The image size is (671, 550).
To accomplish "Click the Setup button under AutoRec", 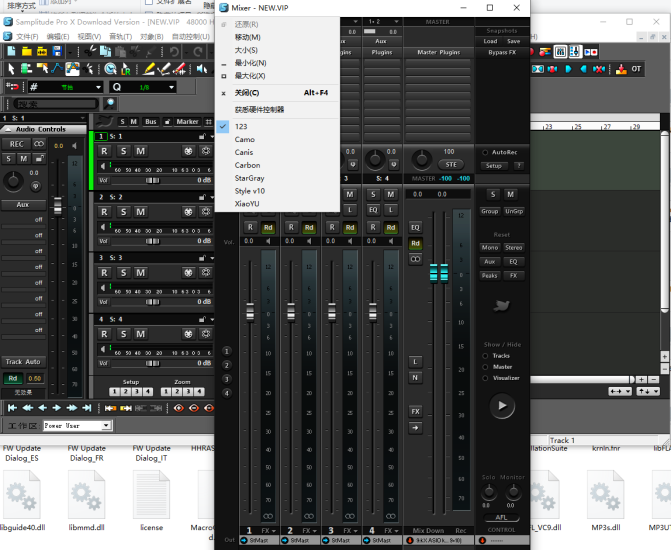I will 493,166.
